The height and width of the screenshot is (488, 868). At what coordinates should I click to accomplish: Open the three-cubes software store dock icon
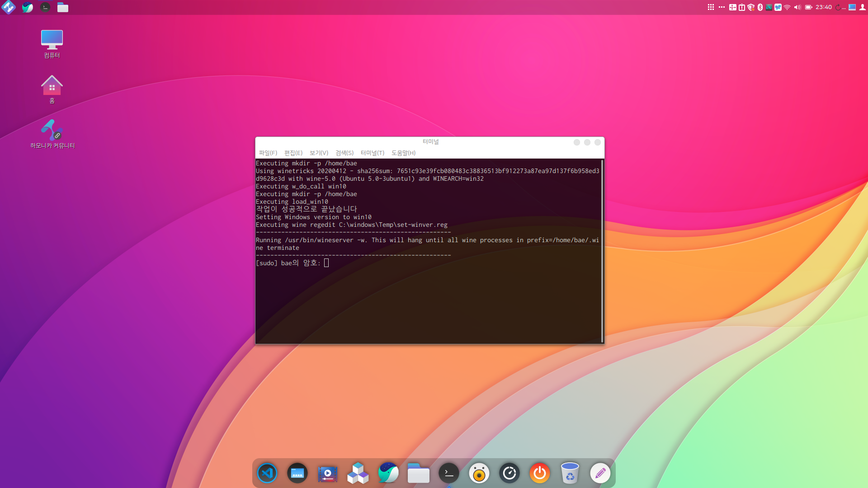(358, 473)
